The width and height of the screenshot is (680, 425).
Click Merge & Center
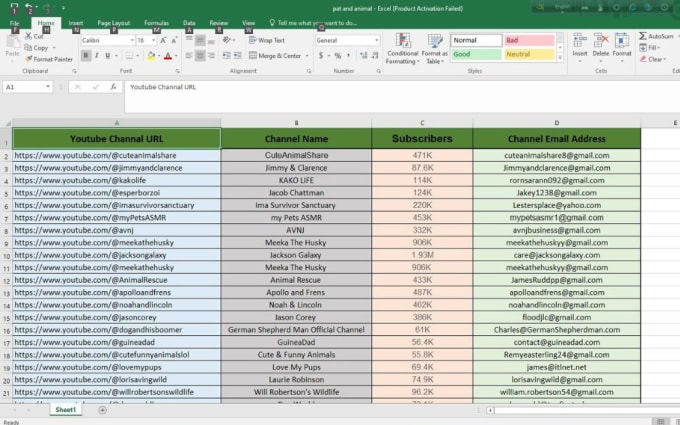coord(275,56)
